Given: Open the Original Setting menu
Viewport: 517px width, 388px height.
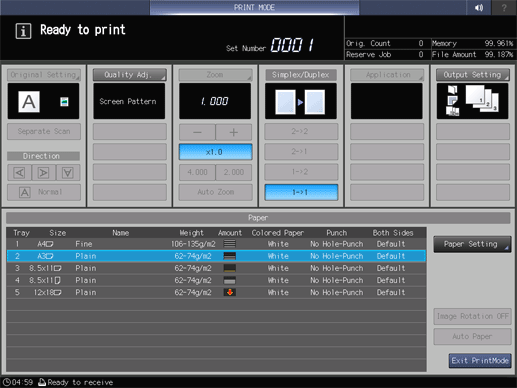Looking at the screenshot, I should click(x=44, y=75).
